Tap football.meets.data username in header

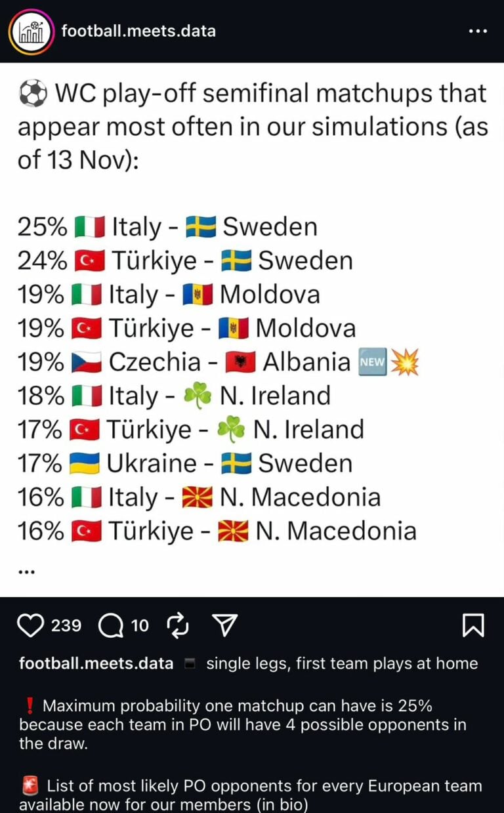pos(138,31)
